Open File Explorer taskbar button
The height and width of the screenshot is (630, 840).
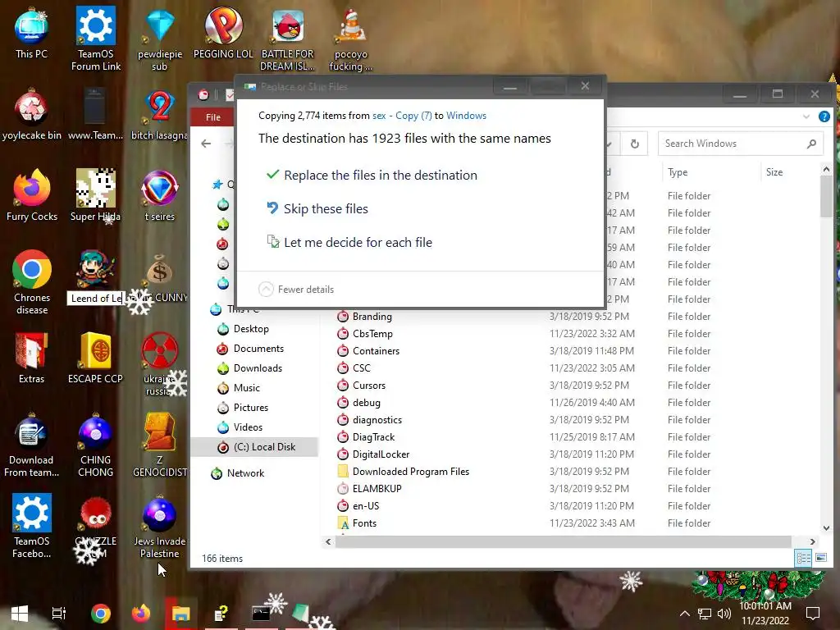point(181,614)
